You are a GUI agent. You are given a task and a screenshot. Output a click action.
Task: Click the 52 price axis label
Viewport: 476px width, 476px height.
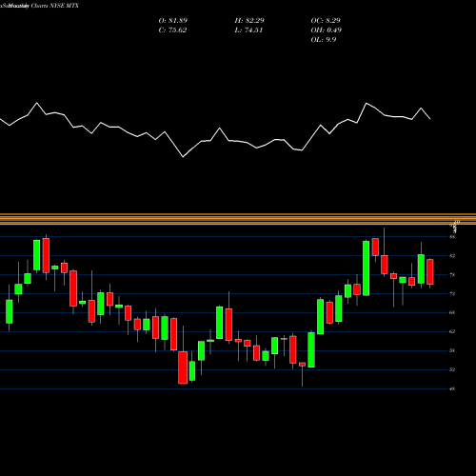(452, 369)
